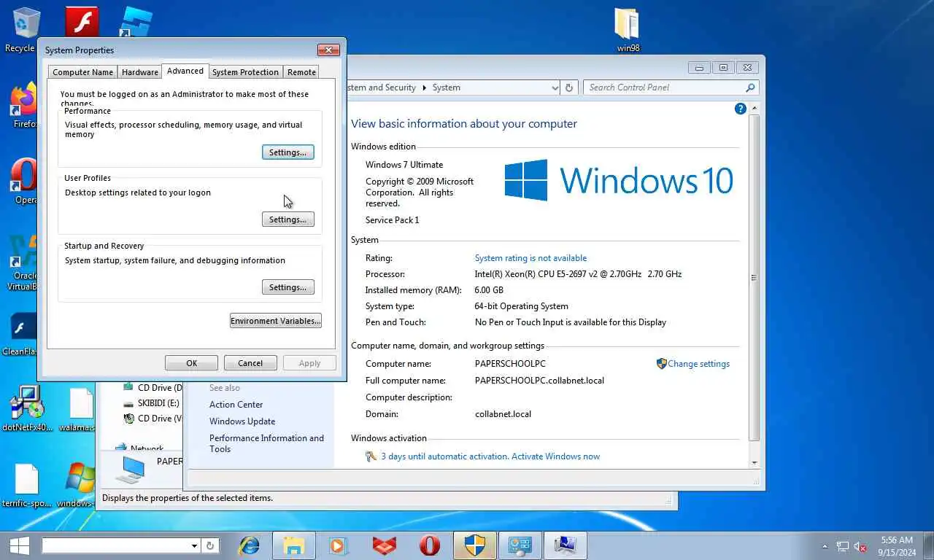This screenshot has height=560, width=934.
Task: Open Control Panel help question-mark icon
Action: [x=740, y=109]
